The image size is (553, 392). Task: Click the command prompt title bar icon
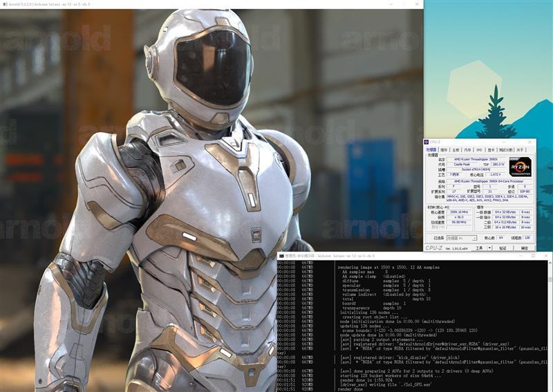point(281,256)
